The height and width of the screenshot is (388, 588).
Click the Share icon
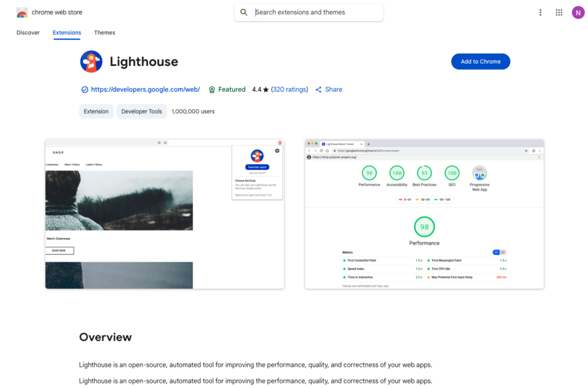click(318, 90)
